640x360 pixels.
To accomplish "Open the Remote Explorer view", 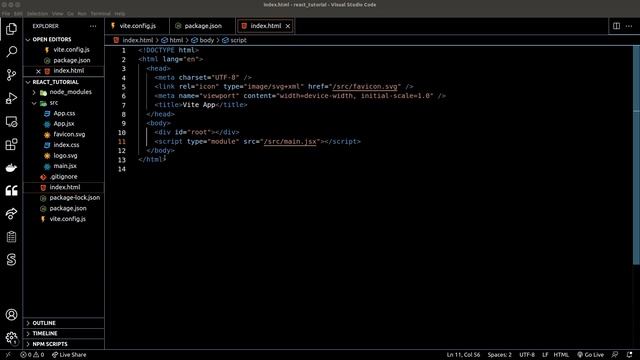I will coord(11,121).
